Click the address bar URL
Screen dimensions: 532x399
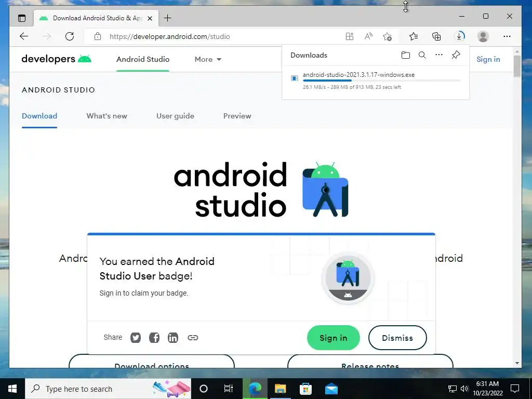tap(170, 36)
